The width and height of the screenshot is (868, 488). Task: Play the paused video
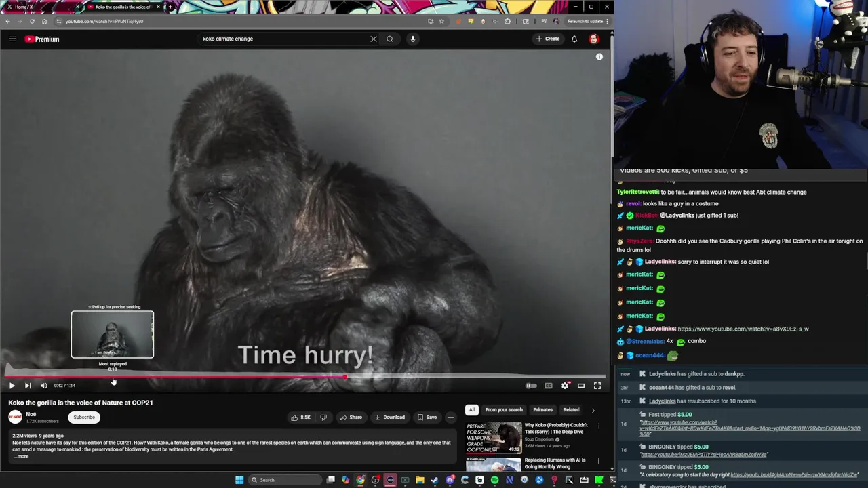pyautogui.click(x=12, y=385)
